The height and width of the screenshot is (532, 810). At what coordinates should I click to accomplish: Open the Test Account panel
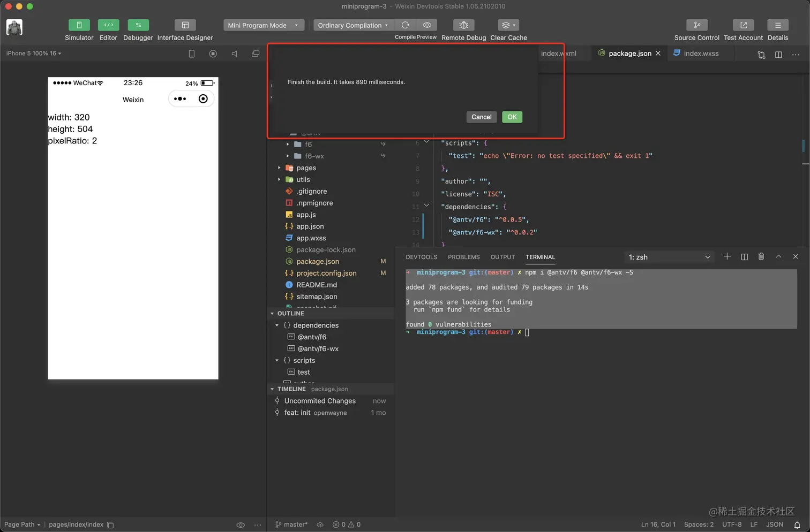click(x=744, y=25)
